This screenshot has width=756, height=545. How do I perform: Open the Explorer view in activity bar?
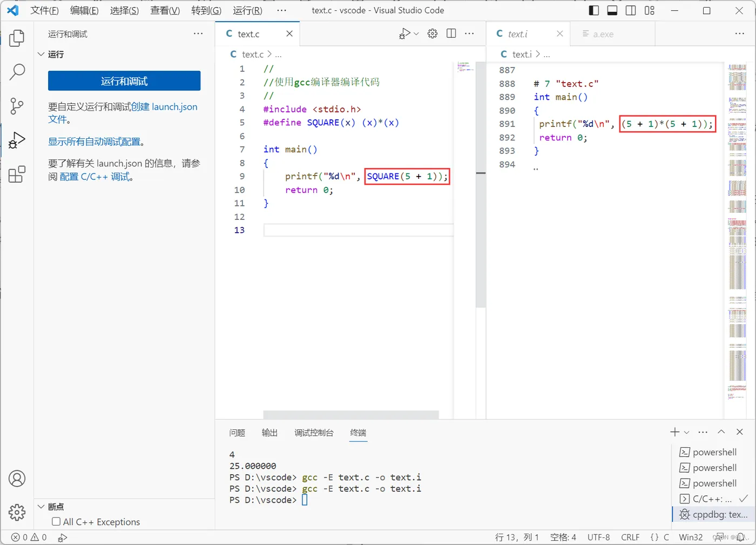coord(17,38)
